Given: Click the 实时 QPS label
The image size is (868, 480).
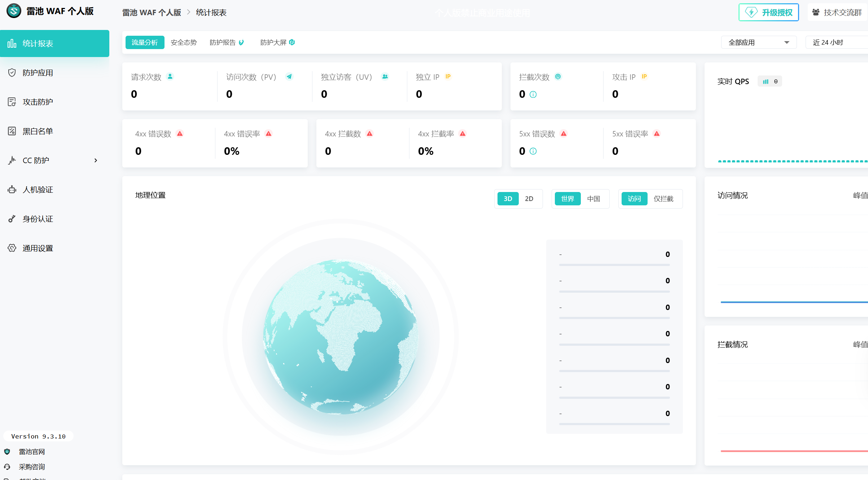Looking at the screenshot, I should [733, 82].
